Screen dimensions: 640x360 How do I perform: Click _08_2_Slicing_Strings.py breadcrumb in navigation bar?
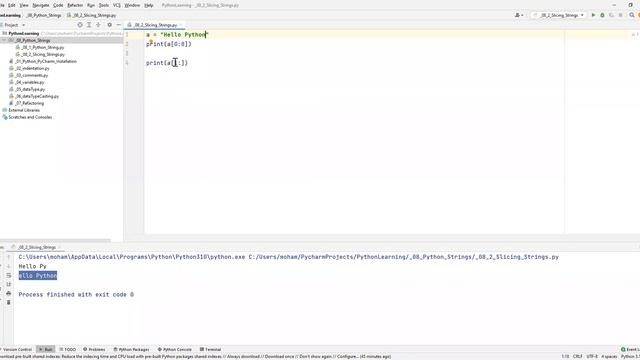[92, 15]
